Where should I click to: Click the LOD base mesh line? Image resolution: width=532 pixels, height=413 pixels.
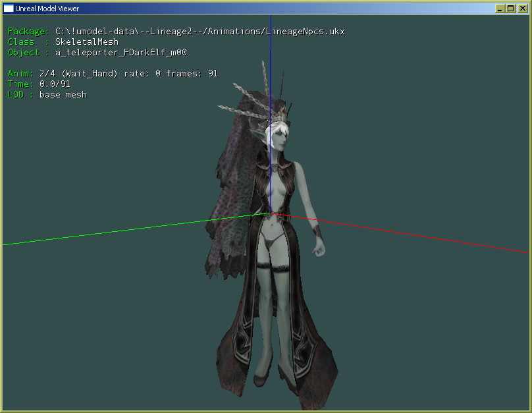[x=47, y=95]
